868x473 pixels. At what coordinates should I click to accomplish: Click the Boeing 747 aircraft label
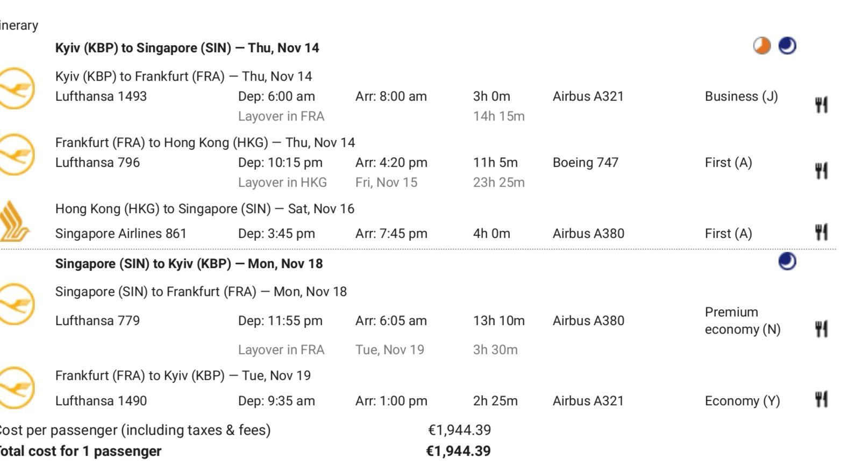[x=586, y=163]
